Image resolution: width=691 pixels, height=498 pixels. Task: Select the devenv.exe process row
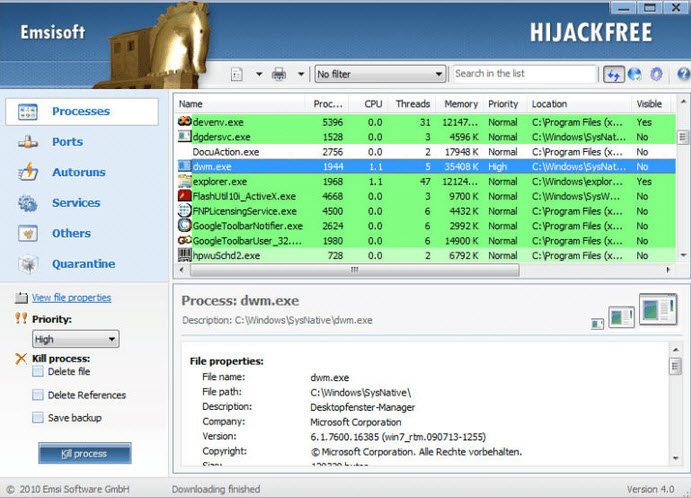(x=426, y=122)
